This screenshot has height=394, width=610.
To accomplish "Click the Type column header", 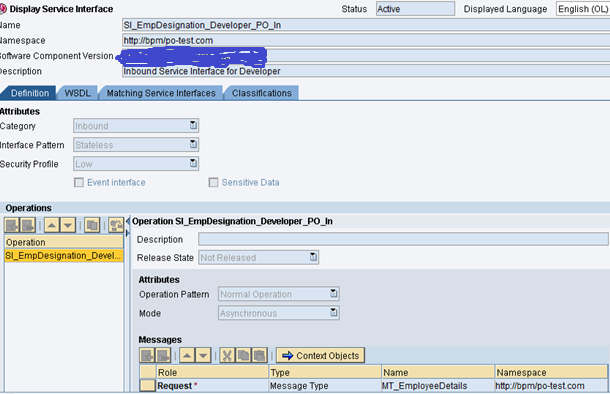I will point(325,372).
